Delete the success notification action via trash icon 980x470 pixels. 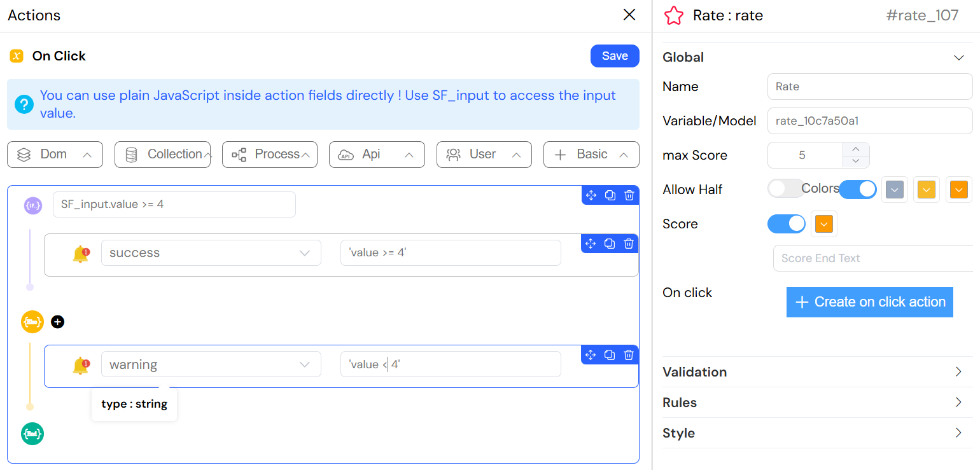click(629, 243)
